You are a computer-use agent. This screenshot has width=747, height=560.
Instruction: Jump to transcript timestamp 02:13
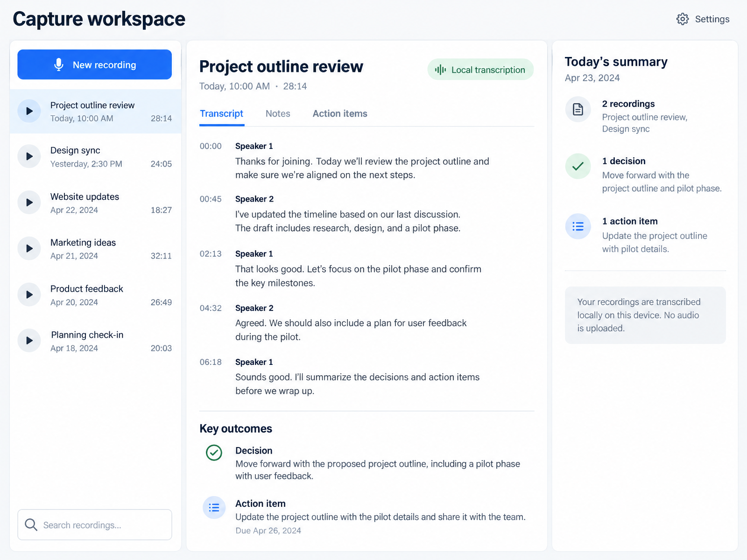coord(211,254)
